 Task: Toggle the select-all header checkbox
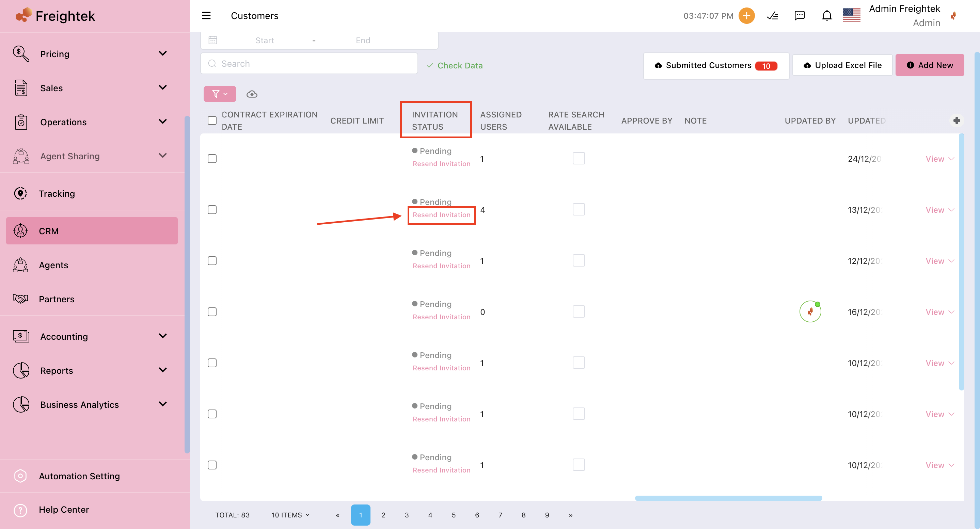212,121
